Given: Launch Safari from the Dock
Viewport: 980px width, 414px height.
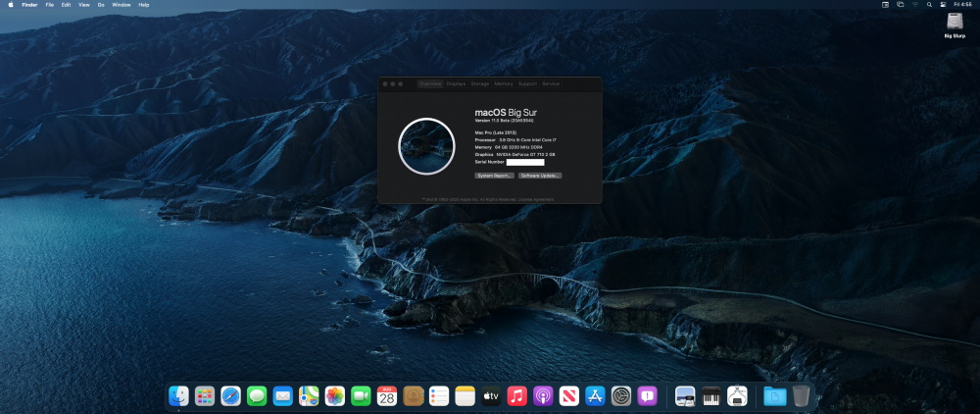Looking at the screenshot, I should pos(230,396).
